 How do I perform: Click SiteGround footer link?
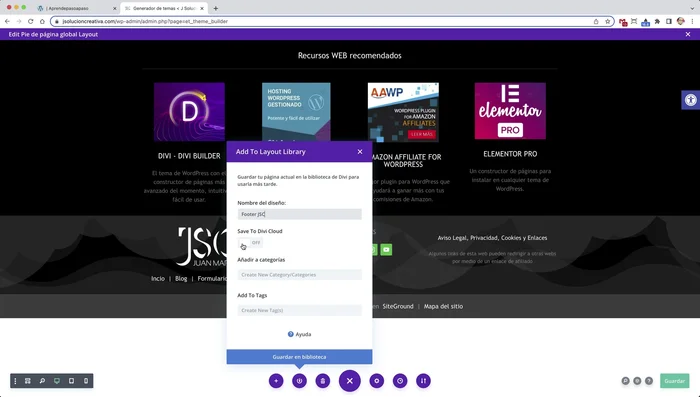tap(398, 306)
